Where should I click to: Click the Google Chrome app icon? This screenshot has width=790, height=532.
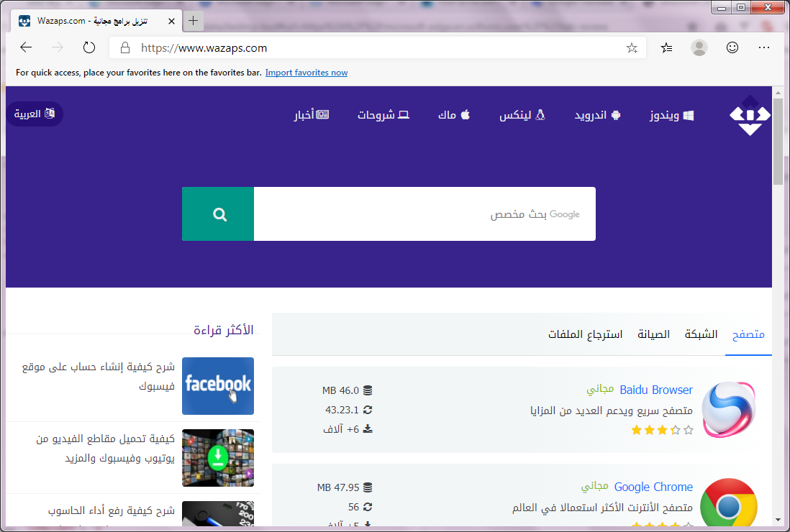[729, 503]
